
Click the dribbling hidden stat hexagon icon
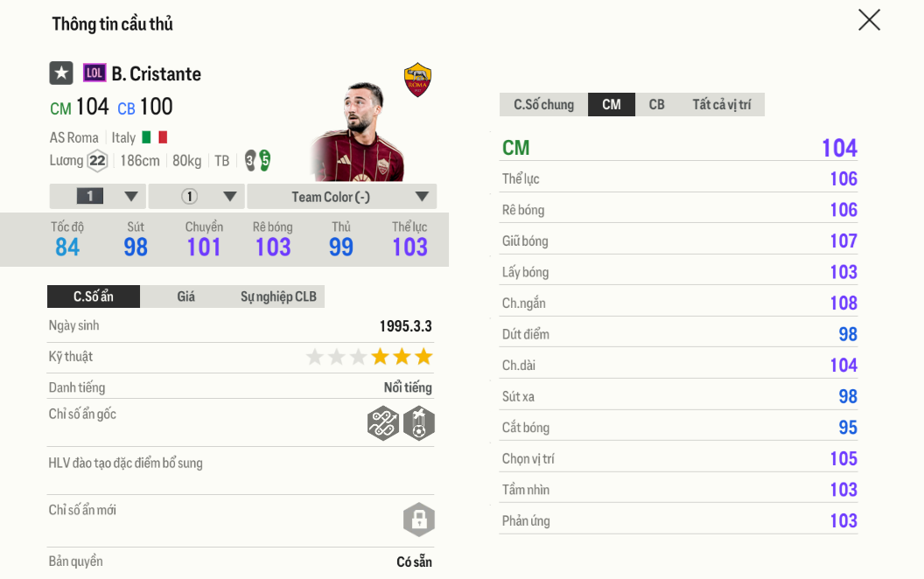tap(383, 423)
